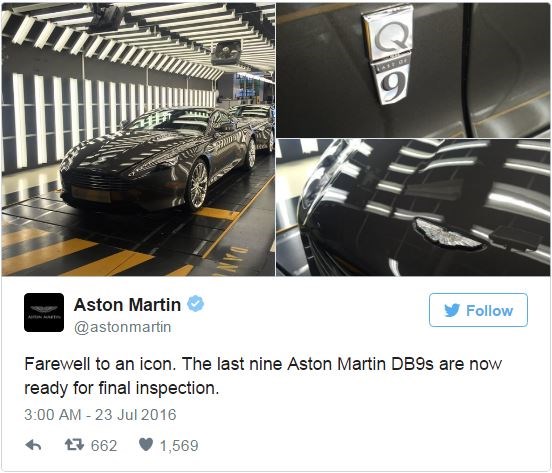
Task: Click the heart like icon
Action: [145, 445]
